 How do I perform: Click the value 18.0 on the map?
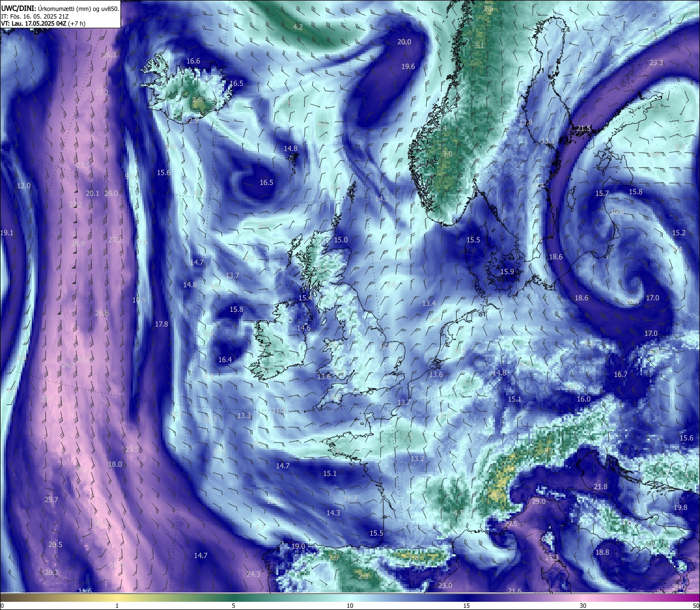(115, 464)
